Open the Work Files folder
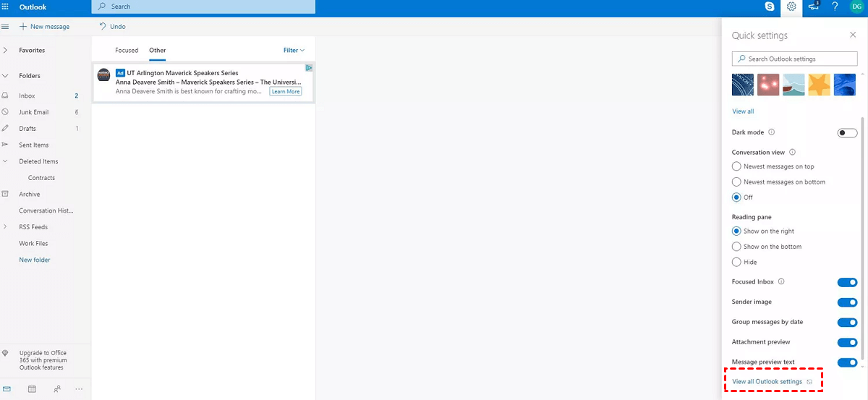Image resolution: width=868 pixels, height=400 pixels. pos(33,244)
